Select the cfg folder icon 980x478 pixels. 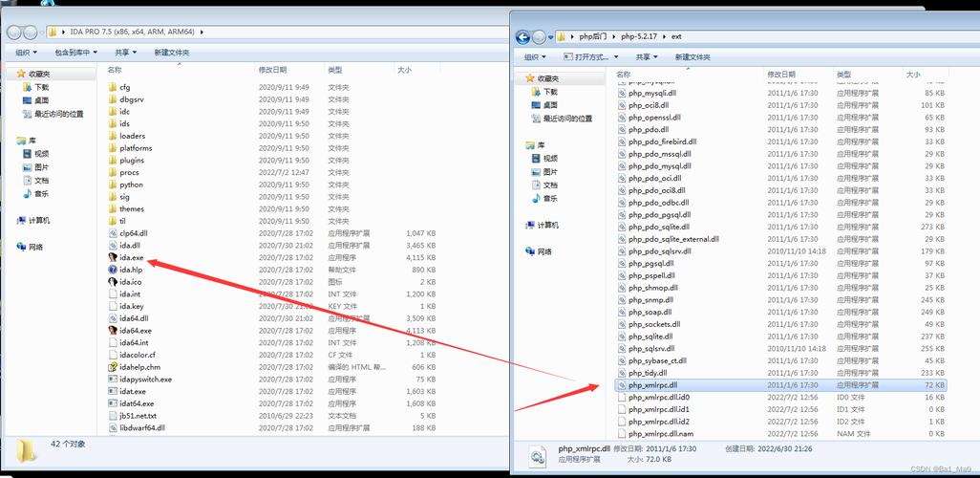[x=113, y=87]
